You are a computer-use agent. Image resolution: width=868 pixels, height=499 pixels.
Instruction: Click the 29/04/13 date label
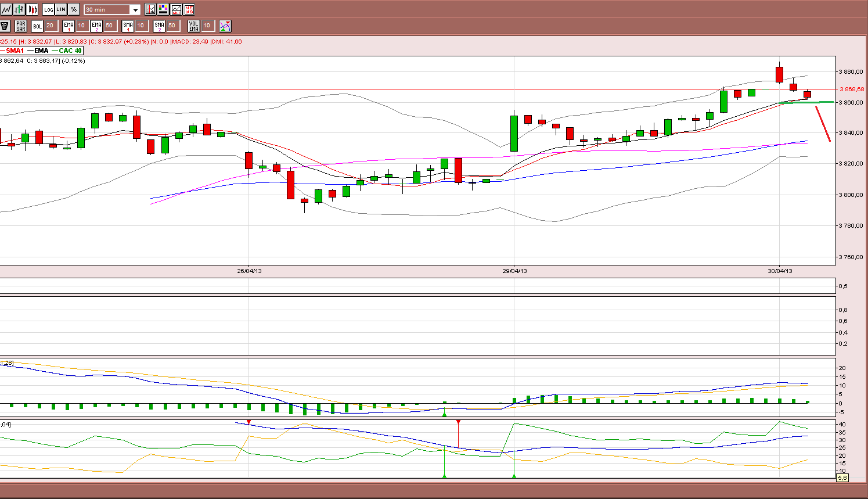point(514,271)
